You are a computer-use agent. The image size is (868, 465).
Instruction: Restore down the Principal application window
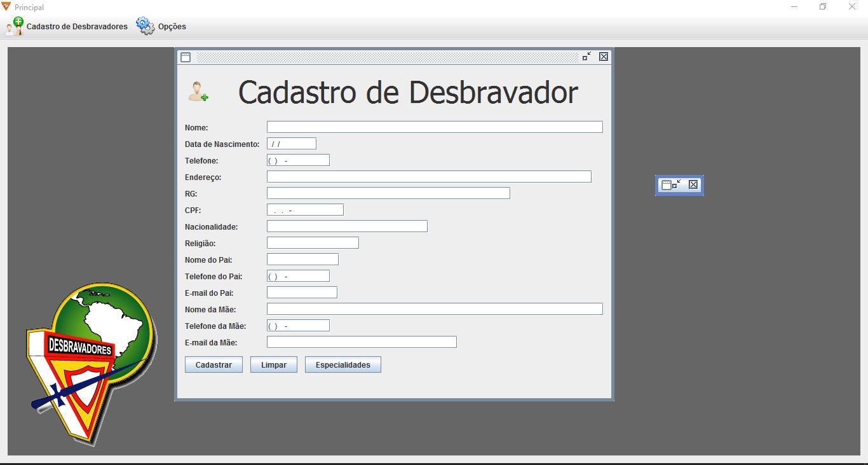(x=823, y=7)
